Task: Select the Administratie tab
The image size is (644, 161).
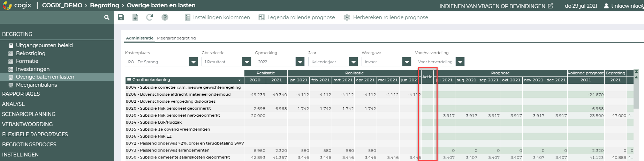Action: 139,38
